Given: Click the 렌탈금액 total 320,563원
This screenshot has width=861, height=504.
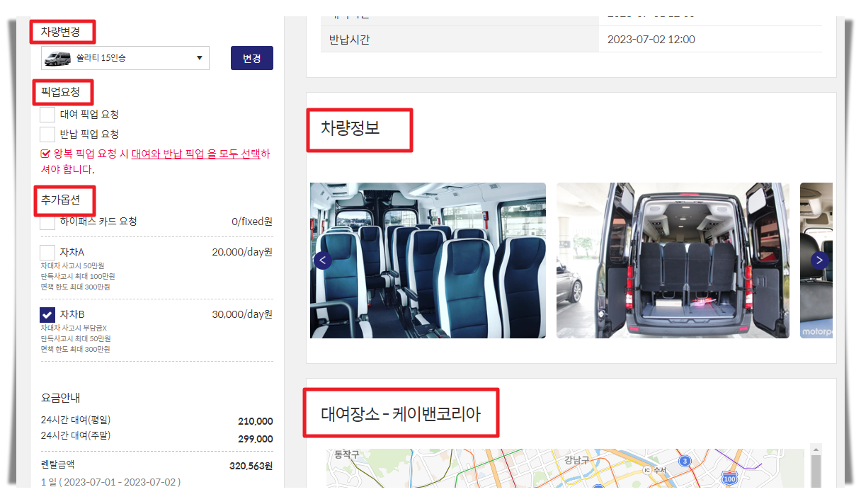Looking at the screenshot, I should (251, 466).
